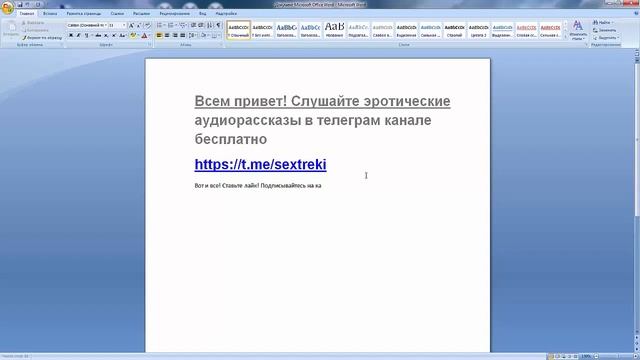Select the Обычный style
The width and height of the screenshot is (640, 360).
point(238,30)
